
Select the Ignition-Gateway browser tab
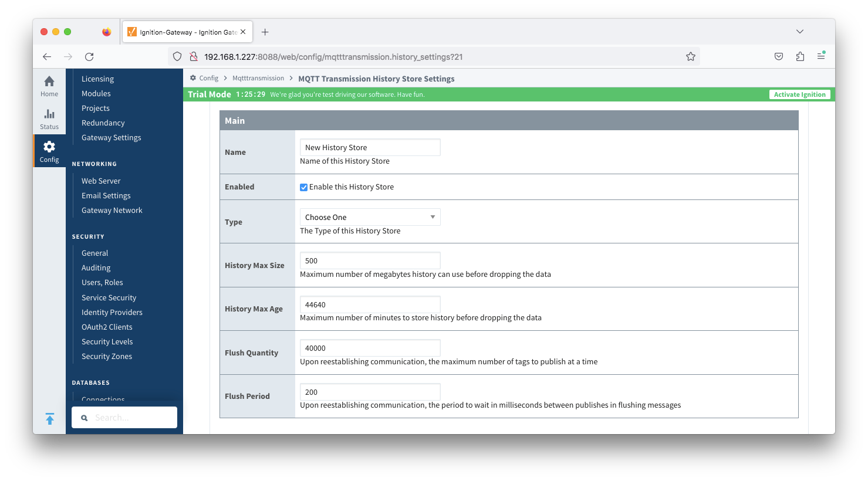pos(187,32)
